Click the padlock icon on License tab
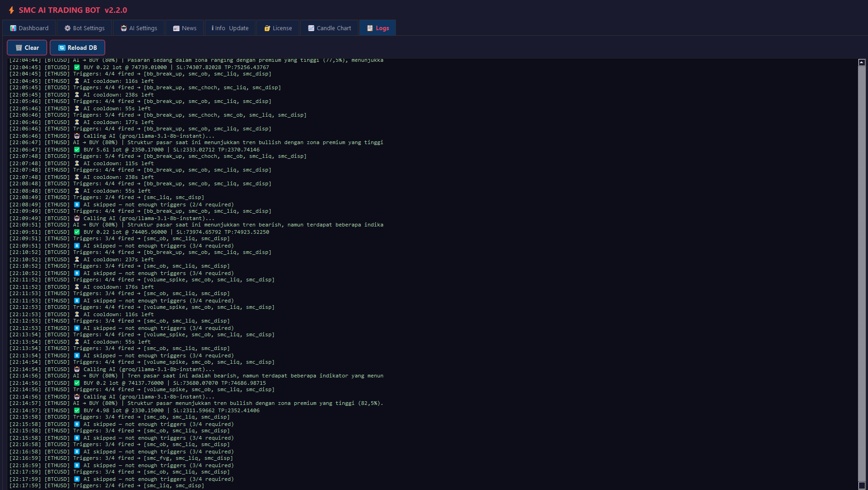 click(267, 28)
